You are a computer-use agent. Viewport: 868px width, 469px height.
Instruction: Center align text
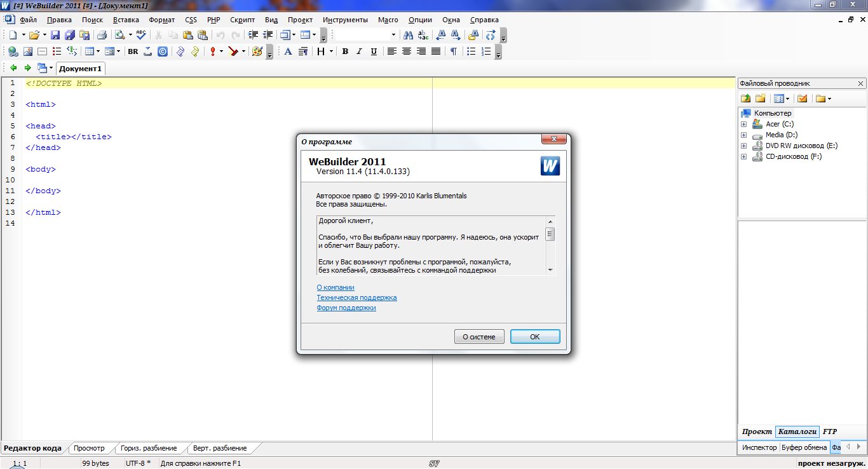click(x=407, y=51)
